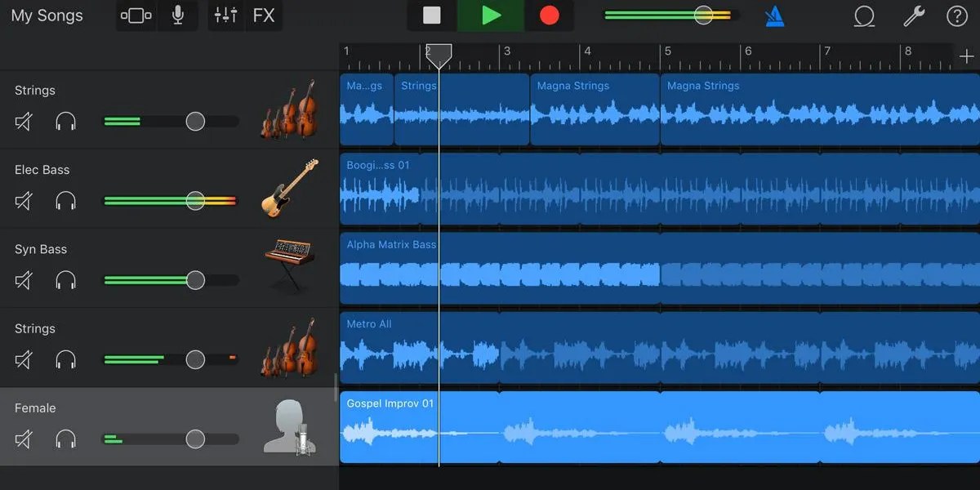Start recording with the red record button

[550, 16]
